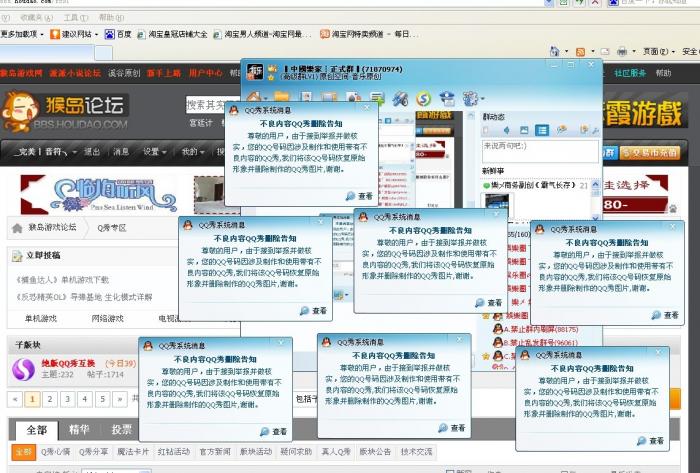Select the large 全部 thread tab
The height and width of the screenshot is (473, 700).
pos(37,430)
